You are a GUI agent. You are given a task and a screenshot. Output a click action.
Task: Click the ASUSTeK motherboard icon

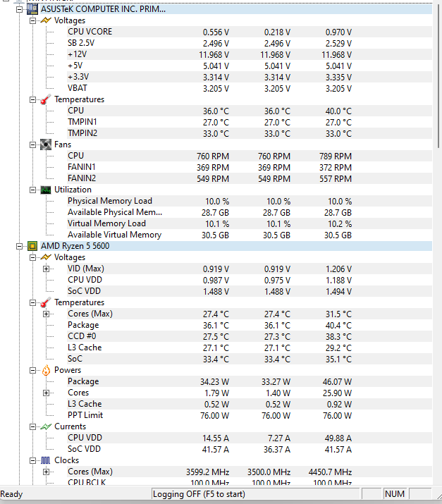(x=32, y=9)
